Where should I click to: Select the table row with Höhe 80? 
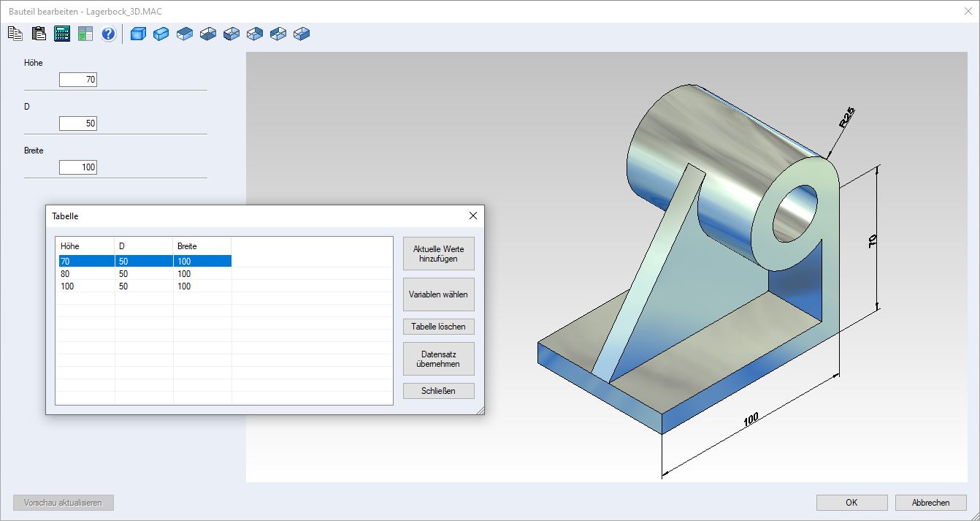tap(145, 274)
